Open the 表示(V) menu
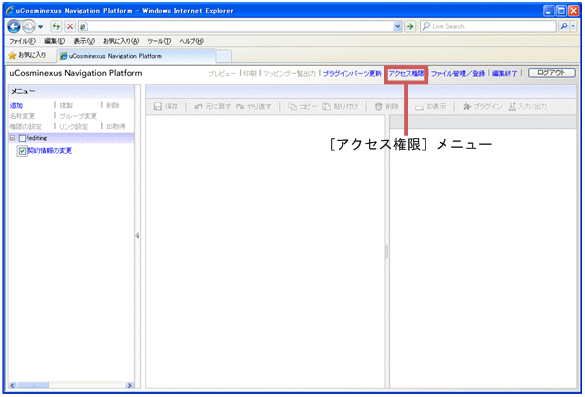The width and height of the screenshot is (585, 397). (84, 41)
